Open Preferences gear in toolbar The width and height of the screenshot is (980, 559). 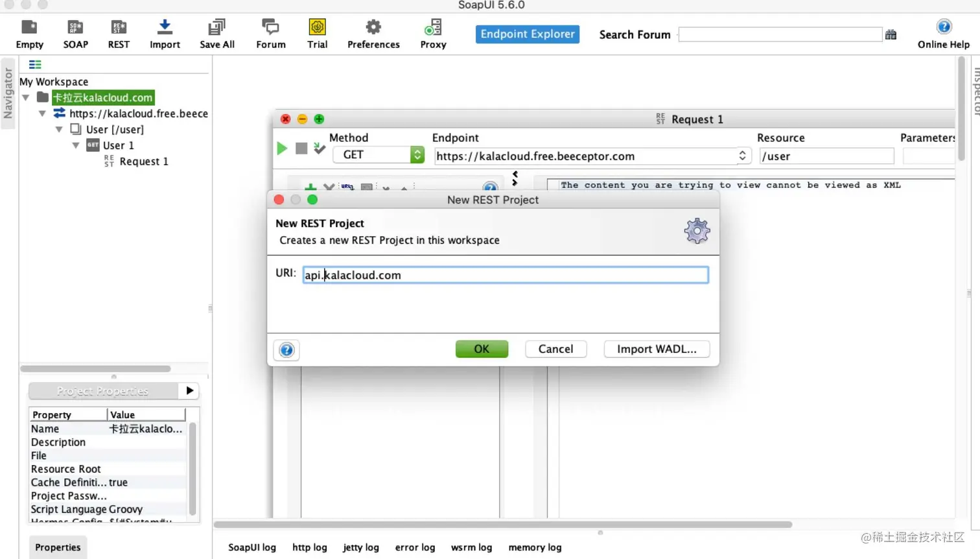[373, 34]
